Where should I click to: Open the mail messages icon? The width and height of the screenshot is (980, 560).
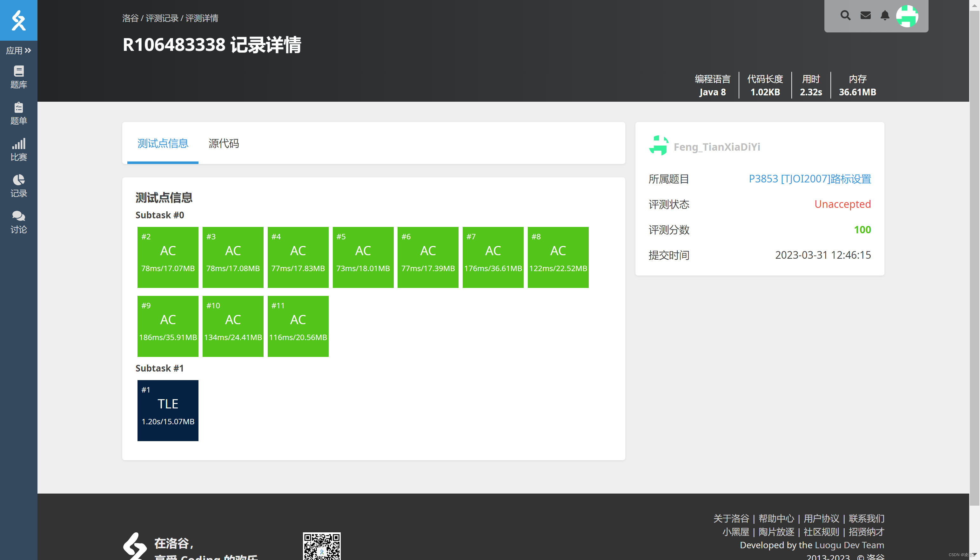pyautogui.click(x=865, y=15)
